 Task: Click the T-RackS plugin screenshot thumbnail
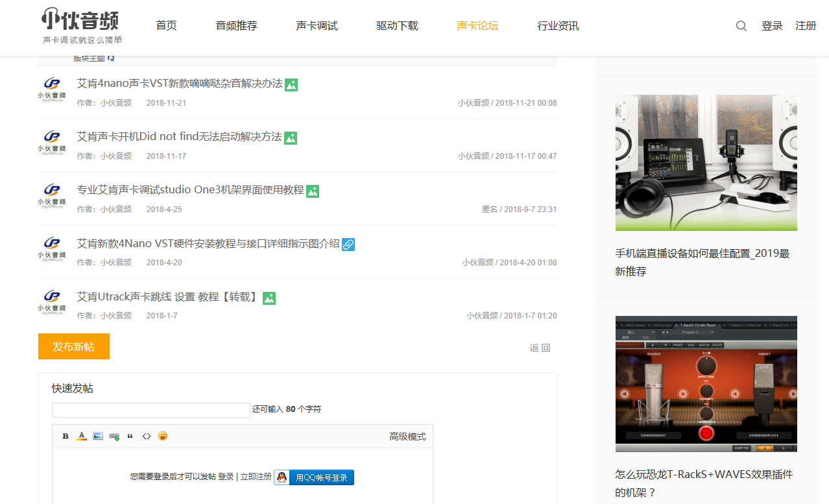click(x=706, y=384)
